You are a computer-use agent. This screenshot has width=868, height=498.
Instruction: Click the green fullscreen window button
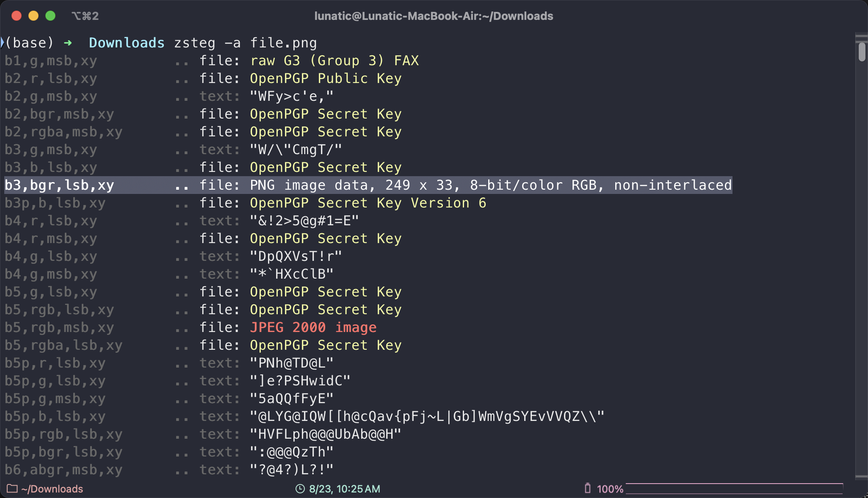(x=50, y=16)
